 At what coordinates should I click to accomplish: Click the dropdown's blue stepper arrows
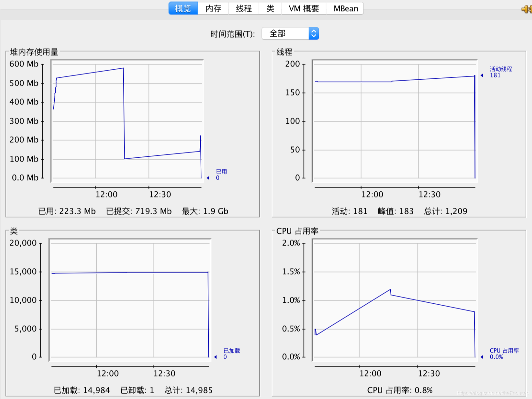tap(314, 34)
